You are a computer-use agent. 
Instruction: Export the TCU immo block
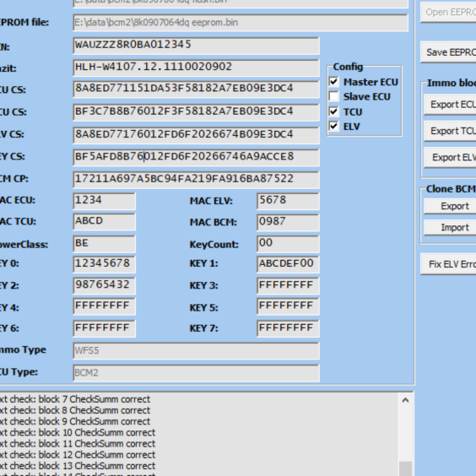click(450, 131)
